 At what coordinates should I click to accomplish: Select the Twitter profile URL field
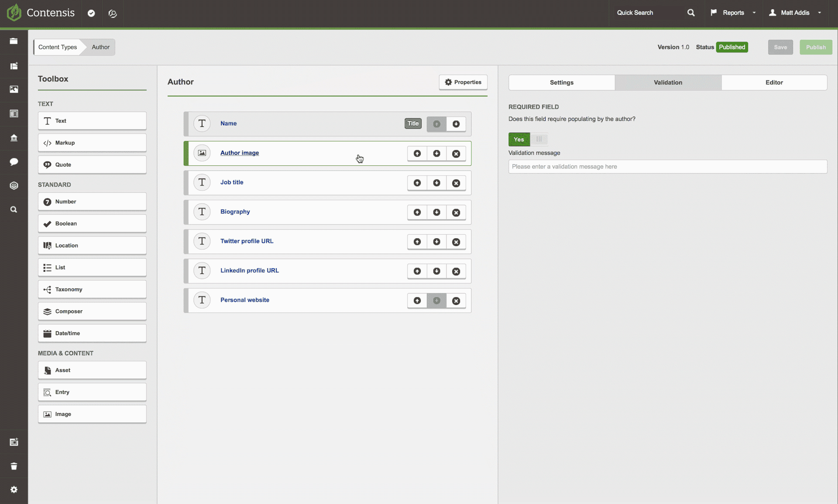click(247, 241)
